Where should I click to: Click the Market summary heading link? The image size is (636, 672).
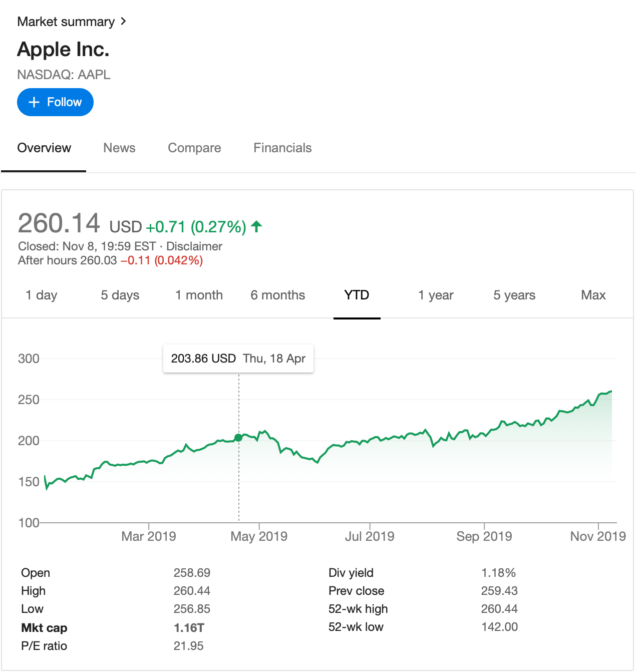pyautogui.click(x=66, y=22)
